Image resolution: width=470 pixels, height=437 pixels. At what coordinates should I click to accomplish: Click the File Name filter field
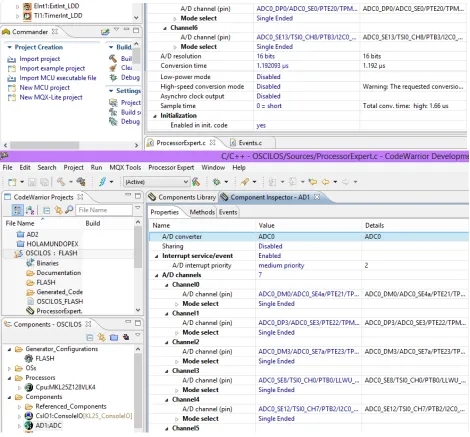pos(104,210)
